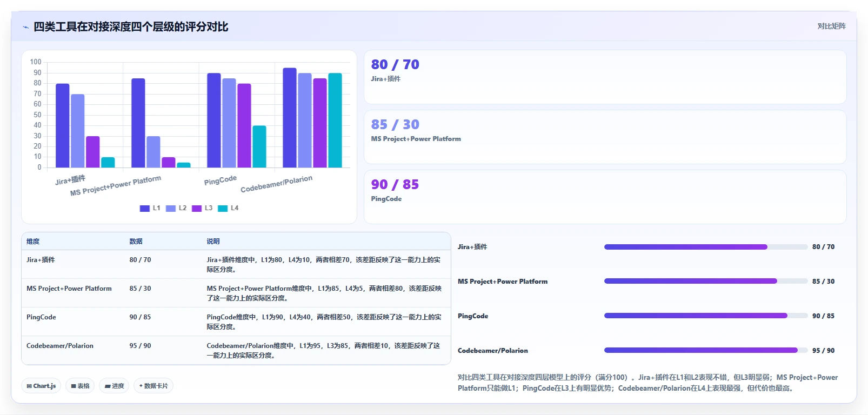Click the 95 / 90 table cell
This screenshot has width=868, height=415.
140,346
